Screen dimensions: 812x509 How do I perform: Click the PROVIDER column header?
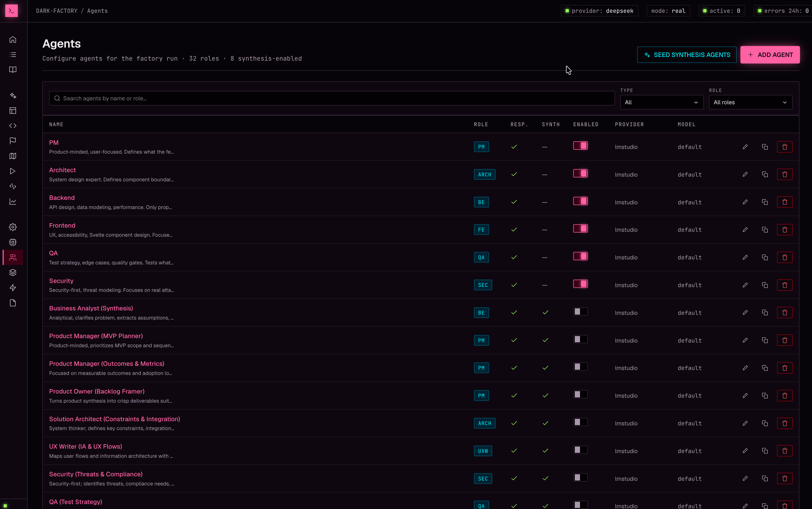pos(629,124)
